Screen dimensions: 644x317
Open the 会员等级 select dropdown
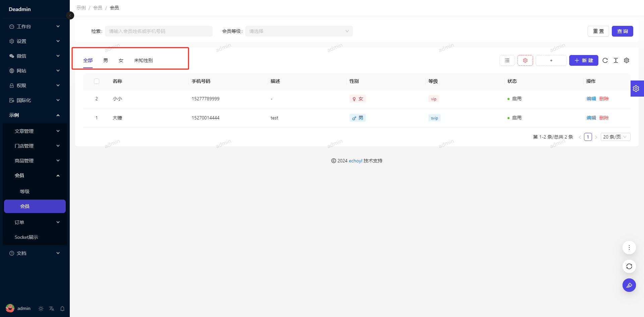tap(299, 31)
